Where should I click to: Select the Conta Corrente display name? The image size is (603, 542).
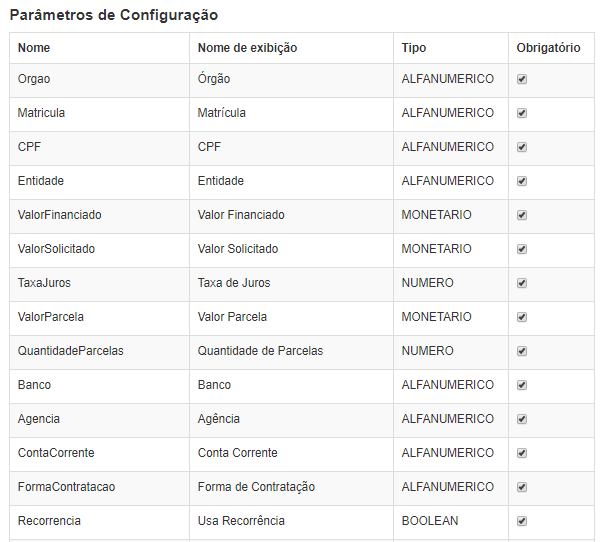pyautogui.click(x=237, y=453)
